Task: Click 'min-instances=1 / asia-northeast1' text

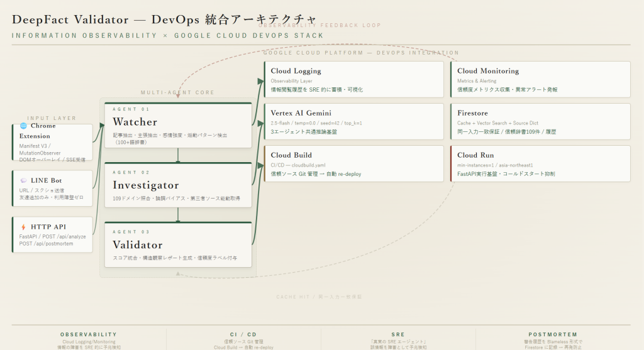Action: pyautogui.click(x=495, y=165)
